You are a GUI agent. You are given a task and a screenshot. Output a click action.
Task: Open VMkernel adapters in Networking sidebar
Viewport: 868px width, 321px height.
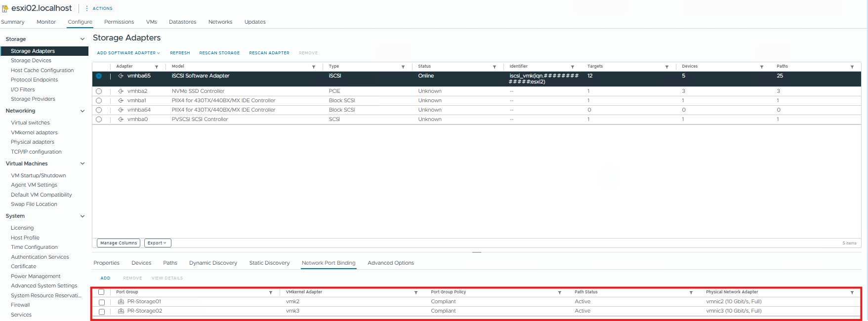pyautogui.click(x=34, y=132)
